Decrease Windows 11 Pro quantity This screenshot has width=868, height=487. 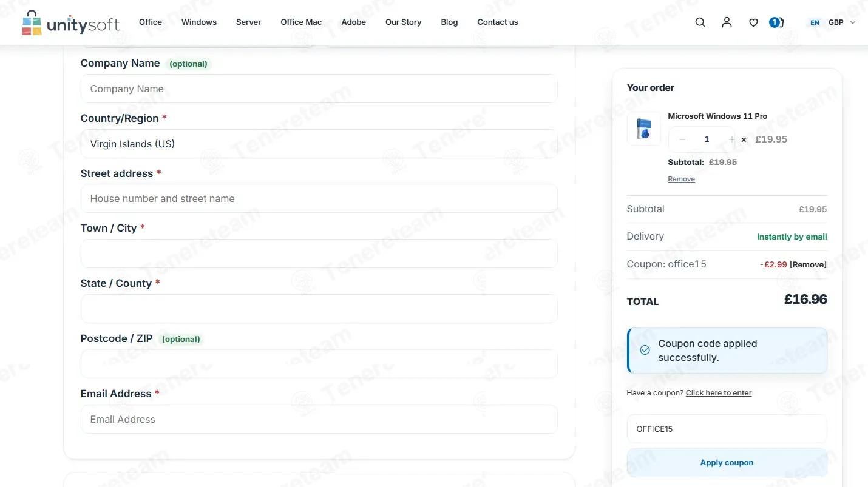[682, 139]
